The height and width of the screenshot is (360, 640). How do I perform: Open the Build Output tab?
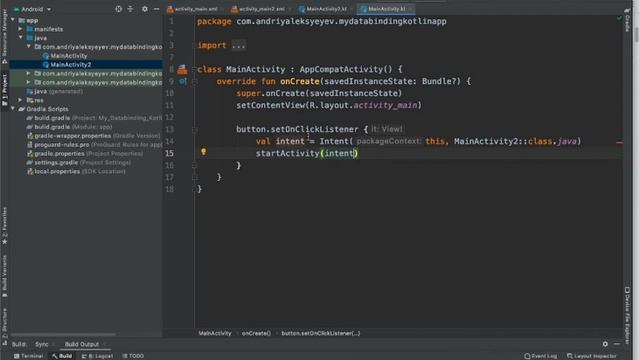point(82,344)
